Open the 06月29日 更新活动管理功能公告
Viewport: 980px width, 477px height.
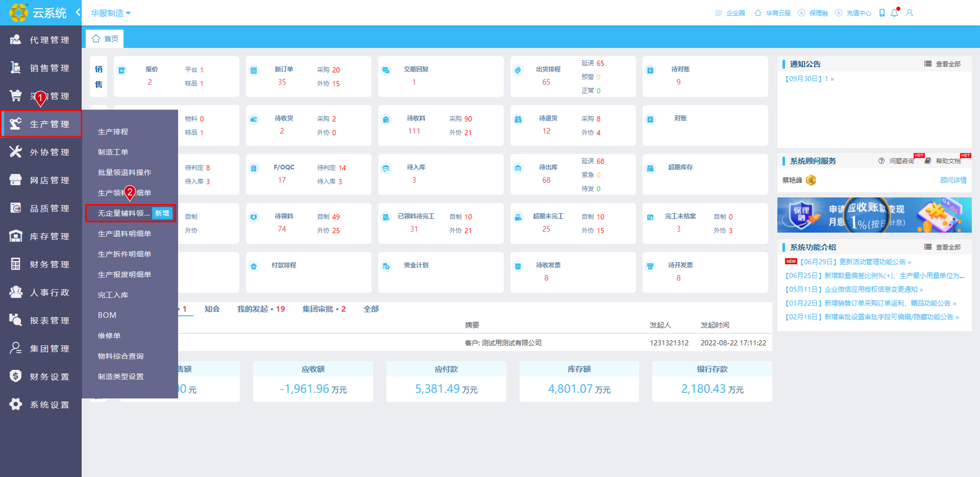coord(855,262)
